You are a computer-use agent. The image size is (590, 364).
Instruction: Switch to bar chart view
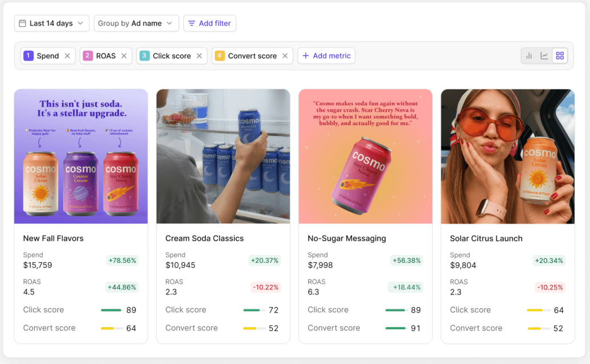529,56
